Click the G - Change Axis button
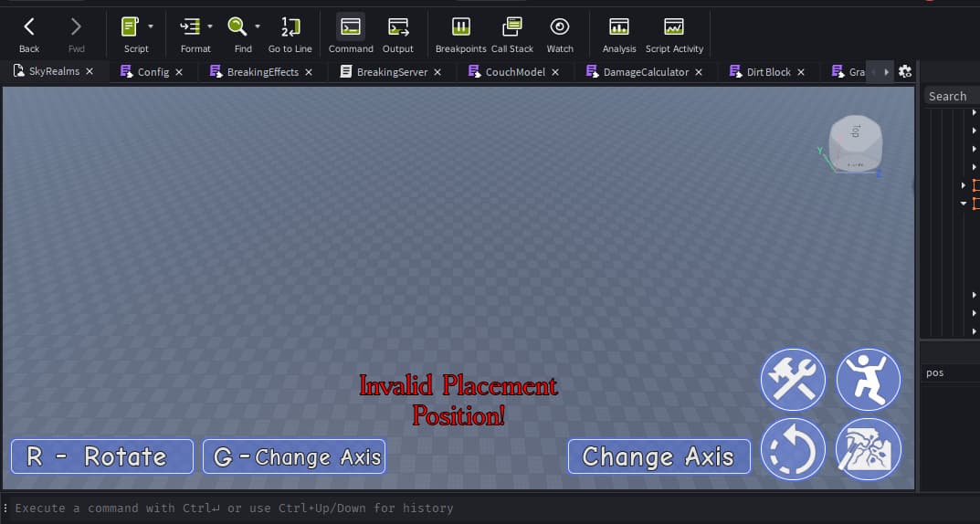The image size is (980, 524). coord(294,456)
